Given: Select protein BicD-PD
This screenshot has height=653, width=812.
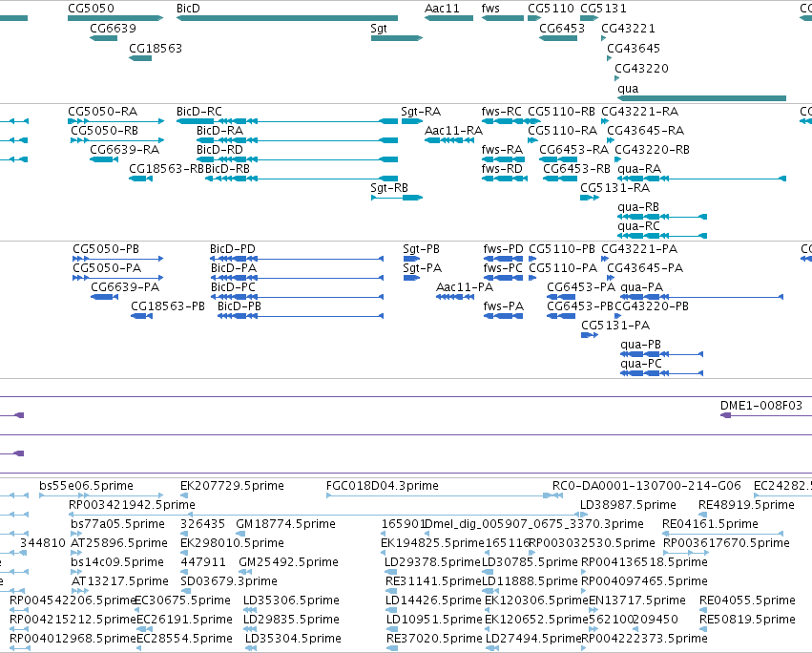Looking at the screenshot, I should click(297, 259).
